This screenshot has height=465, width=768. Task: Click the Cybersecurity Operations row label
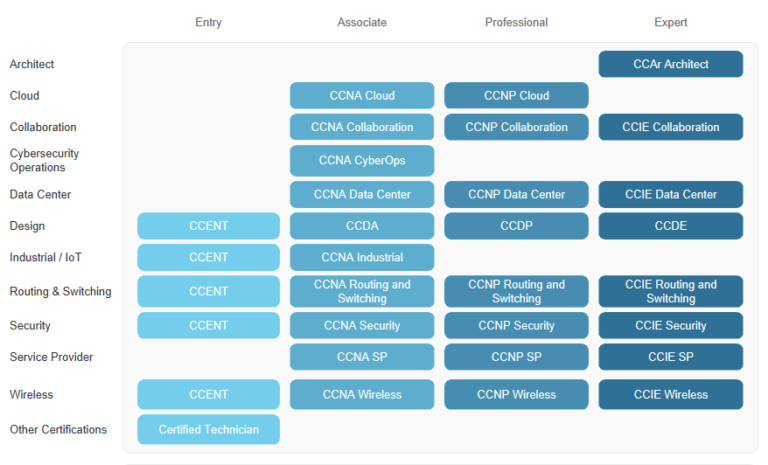(44, 160)
